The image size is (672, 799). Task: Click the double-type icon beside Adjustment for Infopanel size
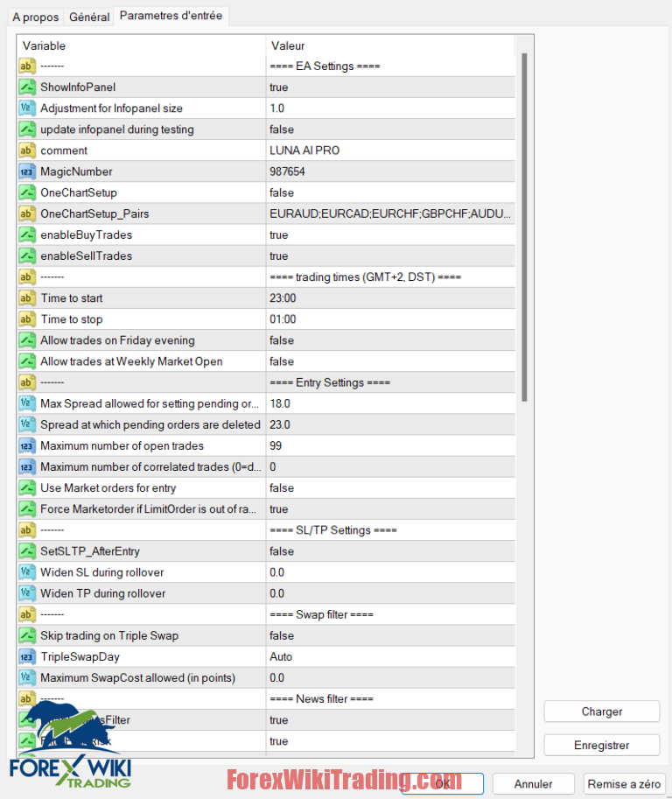point(27,108)
